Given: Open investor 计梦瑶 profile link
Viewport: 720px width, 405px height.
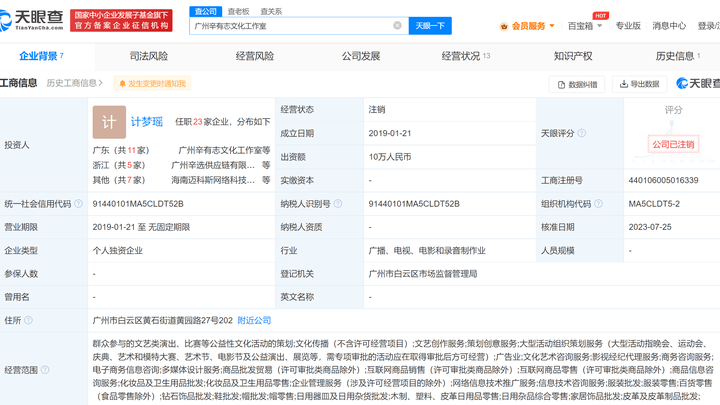Looking at the screenshot, I should coord(146,122).
